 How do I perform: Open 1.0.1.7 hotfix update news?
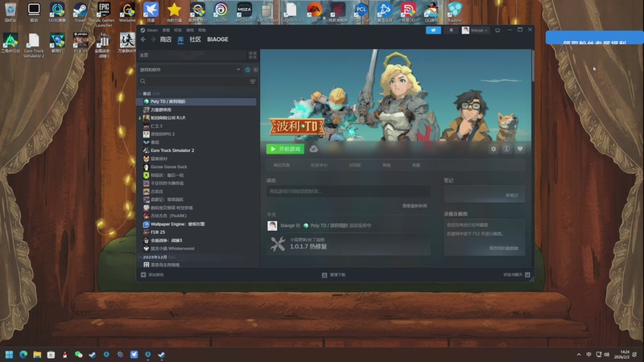click(349, 244)
